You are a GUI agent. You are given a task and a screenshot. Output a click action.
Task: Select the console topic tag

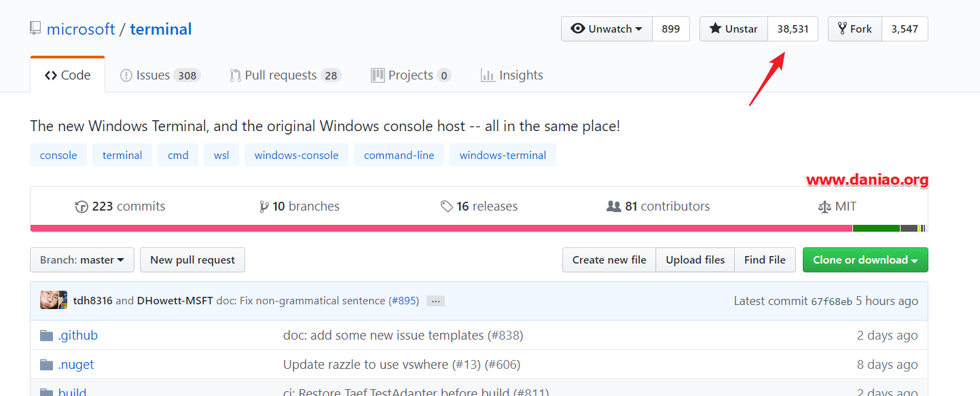pyautogui.click(x=58, y=155)
